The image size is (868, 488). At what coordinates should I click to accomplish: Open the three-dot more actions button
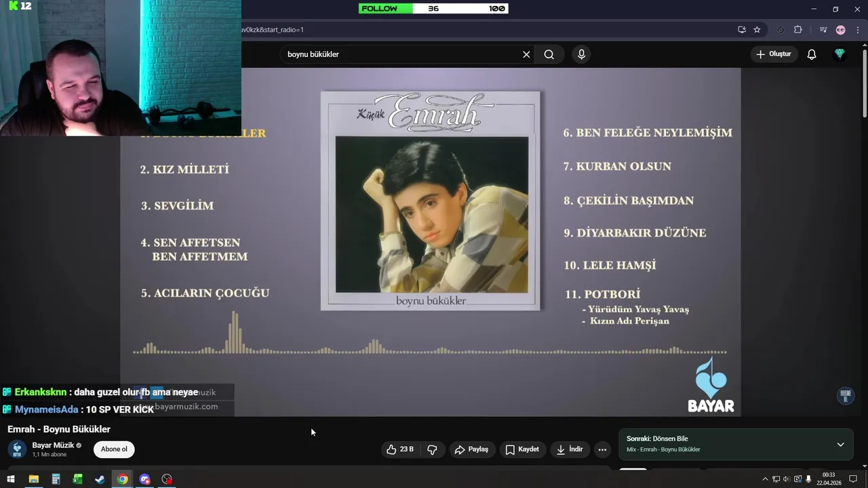tap(602, 449)
